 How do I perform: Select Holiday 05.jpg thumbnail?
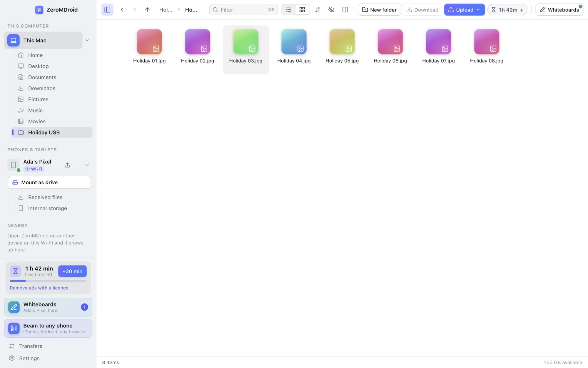pos(342,42)
